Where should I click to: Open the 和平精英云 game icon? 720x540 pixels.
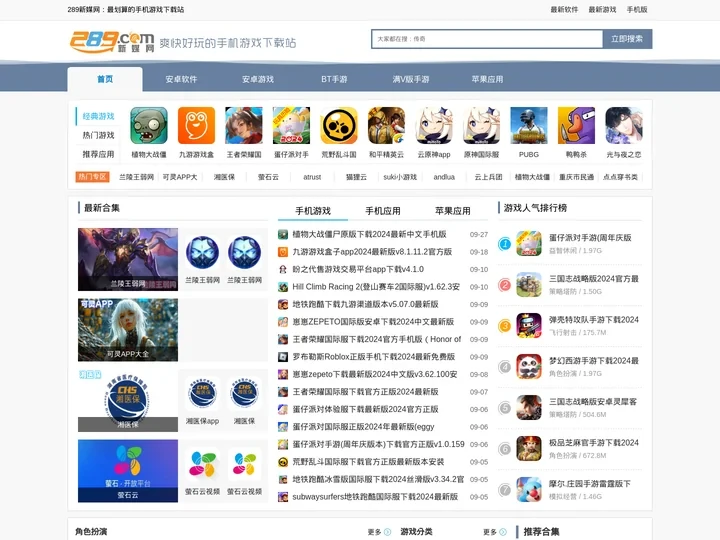tap(386, 125)
